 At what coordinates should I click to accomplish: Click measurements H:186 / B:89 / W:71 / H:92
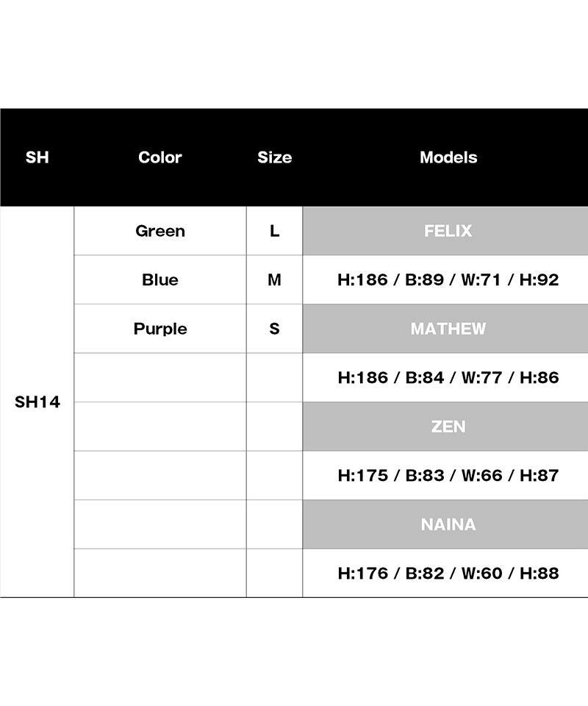(448, 280)
